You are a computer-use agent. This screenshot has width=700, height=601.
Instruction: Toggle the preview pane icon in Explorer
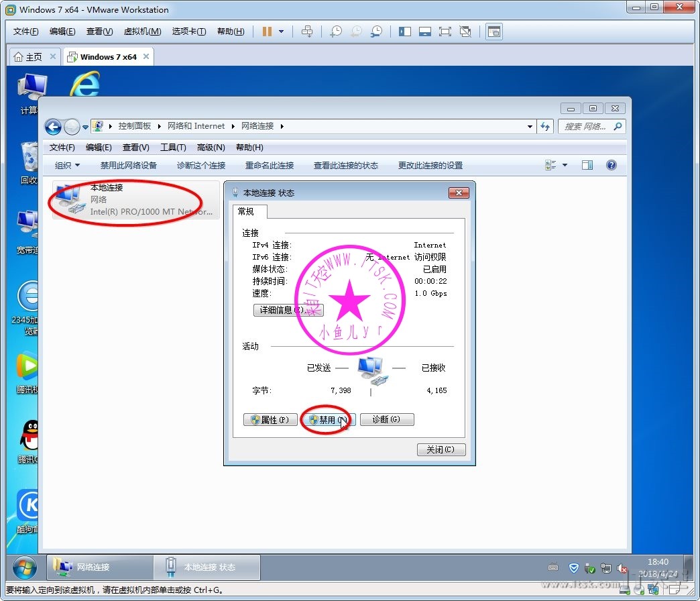[587, 165]
